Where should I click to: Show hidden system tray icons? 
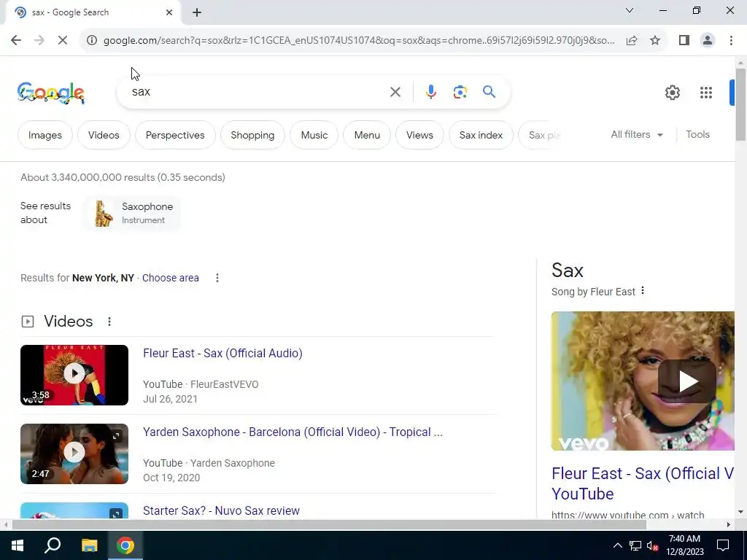617,545
